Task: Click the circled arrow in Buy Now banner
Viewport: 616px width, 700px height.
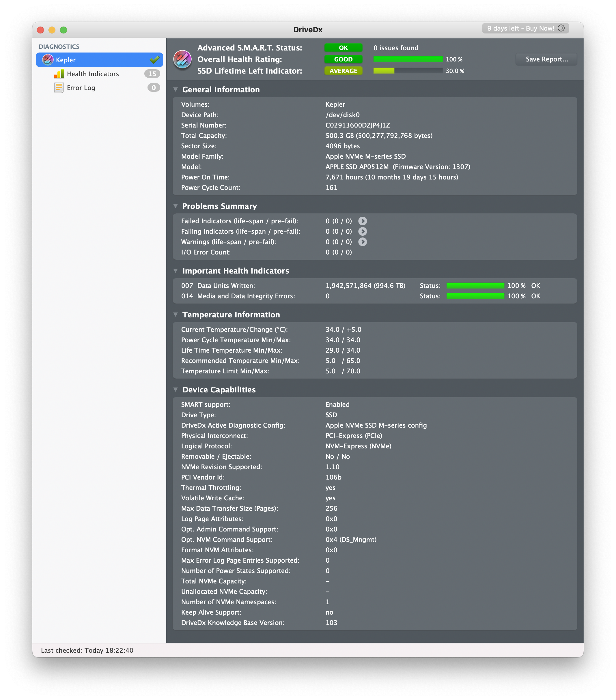Action: pyautogui.click(x=561, y=29)
